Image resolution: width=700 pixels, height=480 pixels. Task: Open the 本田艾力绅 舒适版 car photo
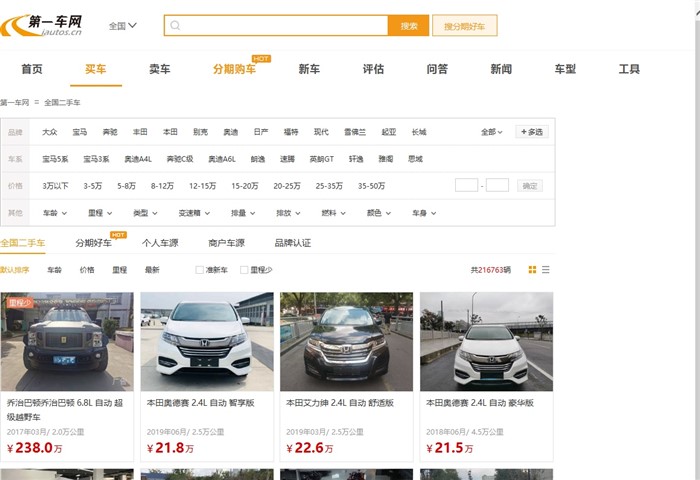coord(346,342)
